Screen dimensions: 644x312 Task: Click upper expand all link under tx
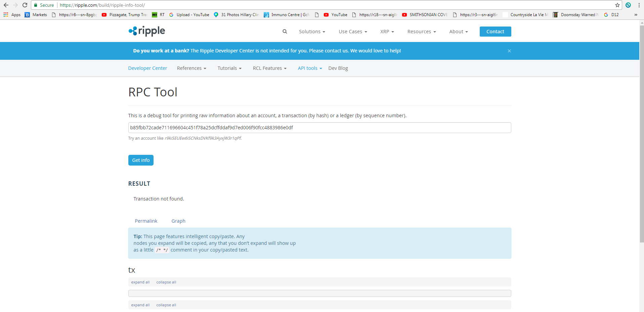click(x=140, y=282)
